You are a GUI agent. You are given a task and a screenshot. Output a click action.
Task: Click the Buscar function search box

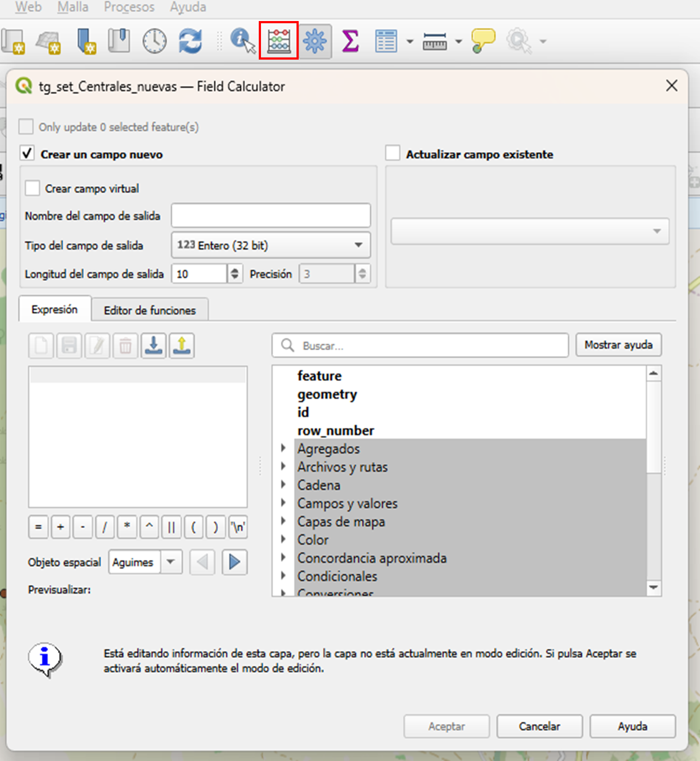[x=420, y=345]
